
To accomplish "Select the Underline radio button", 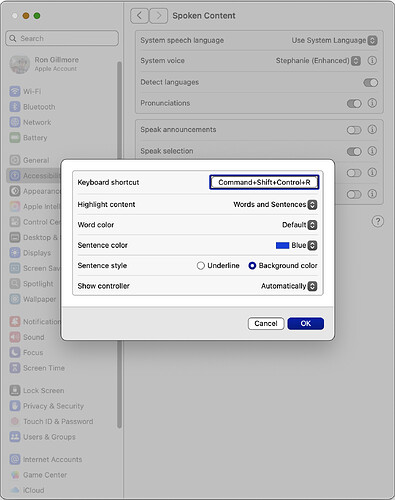I will [200, 266].
